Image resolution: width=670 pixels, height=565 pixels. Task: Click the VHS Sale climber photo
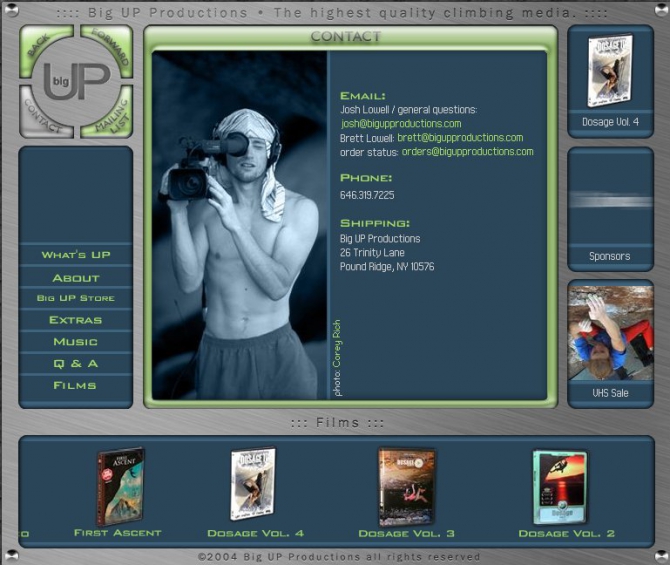tap(611, 333)
